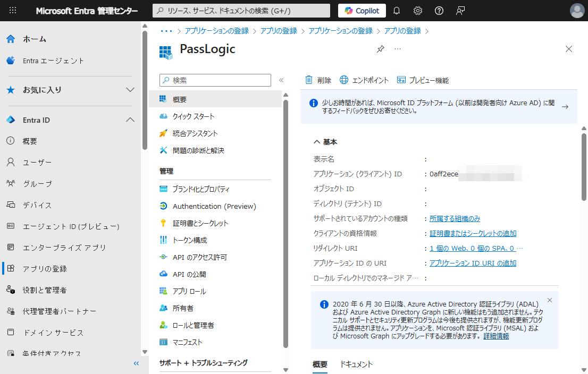This screenshot has height=374, width=588.
Task: Open the app launcher waffle icon
Action: click(x=12, y=11)
